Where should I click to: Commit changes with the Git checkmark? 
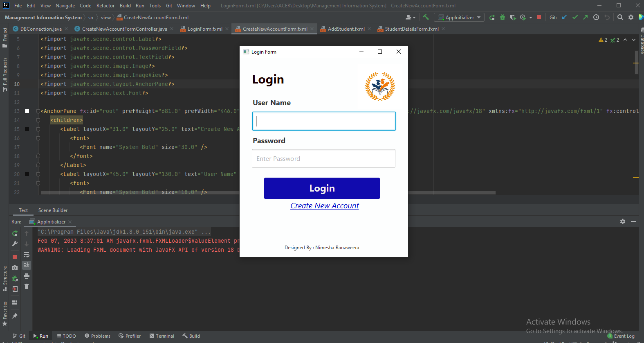[x=575, y=17]
